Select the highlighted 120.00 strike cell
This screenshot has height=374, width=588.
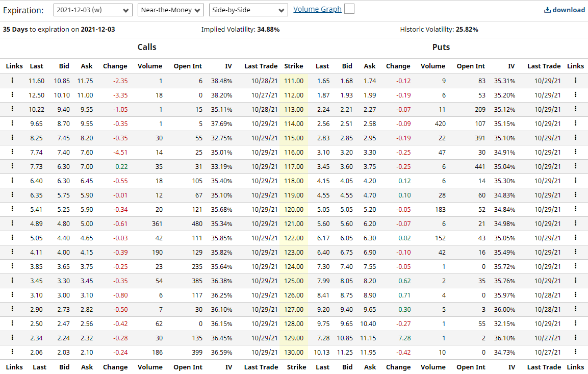(294, 209)
